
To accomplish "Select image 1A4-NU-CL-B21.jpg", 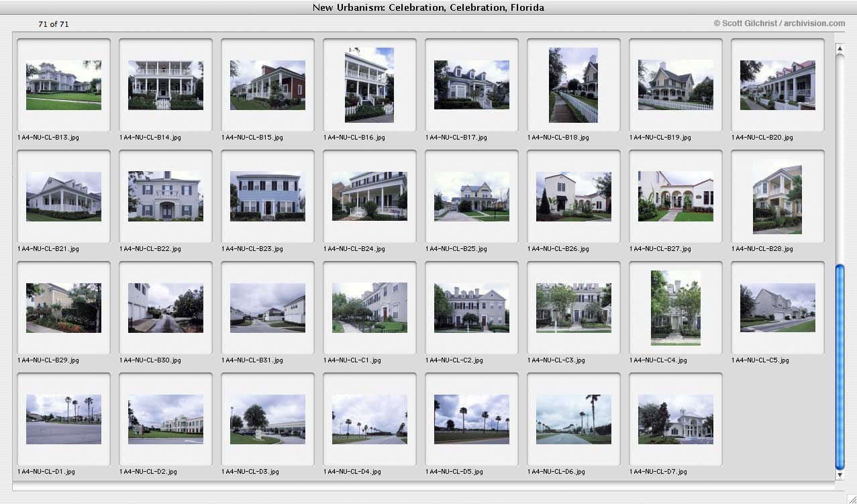I will (x=64, y=197).
